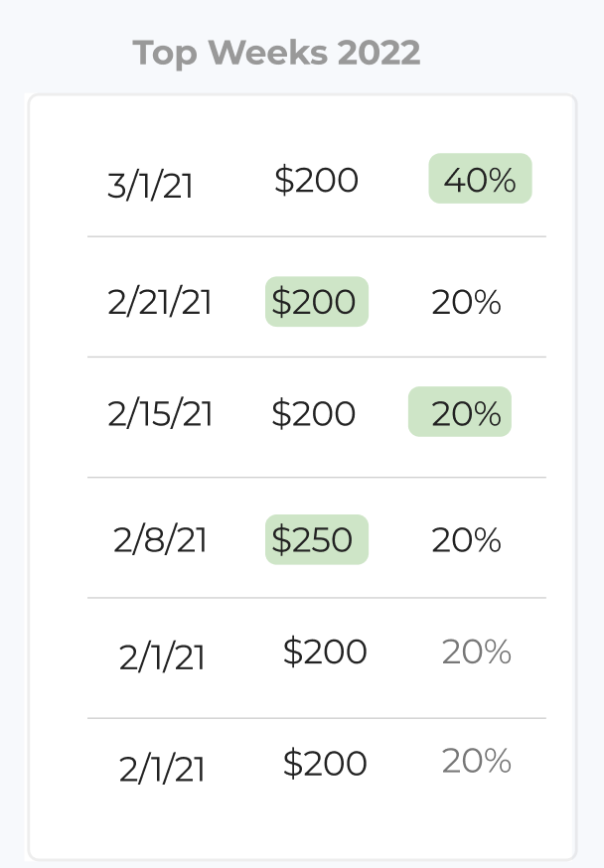Screen dimensions: 604x868
Task: Select the 2/15/21 date cell
Action: (160, 413)
